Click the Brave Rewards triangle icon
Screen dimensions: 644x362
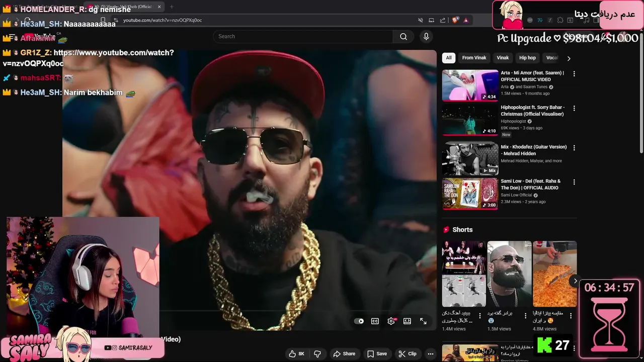tap(466, 20)
